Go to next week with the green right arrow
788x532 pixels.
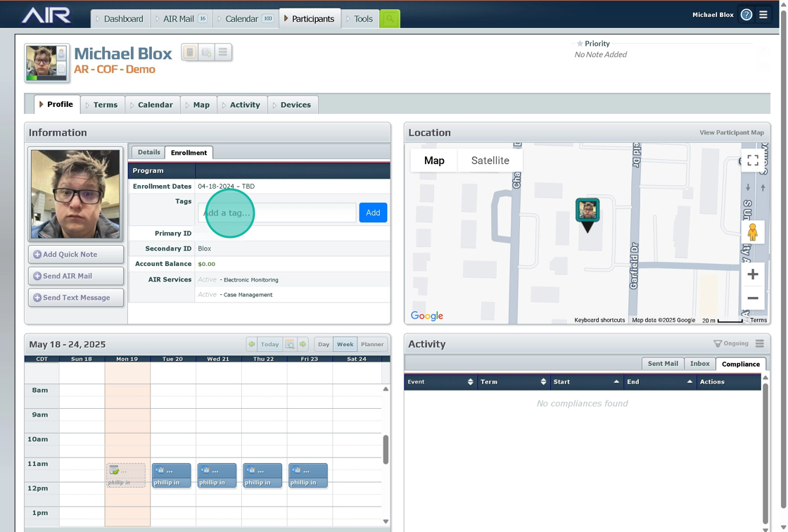[303, 344]
